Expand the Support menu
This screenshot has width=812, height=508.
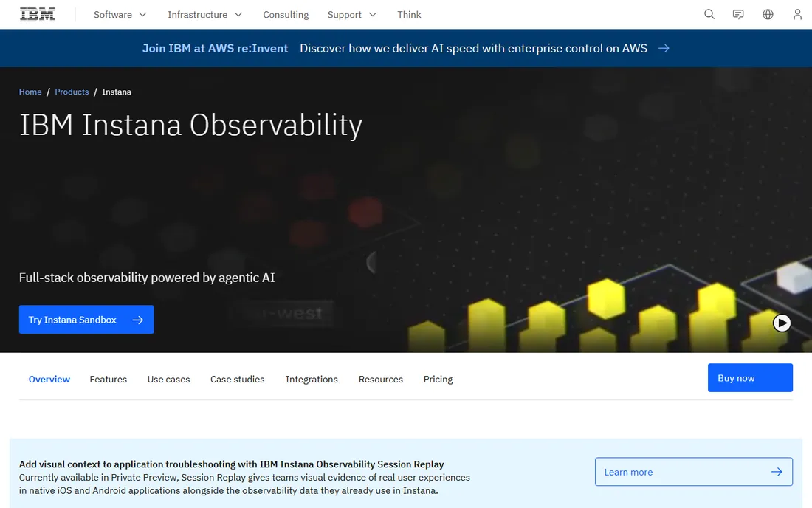[x=352, y=15]
